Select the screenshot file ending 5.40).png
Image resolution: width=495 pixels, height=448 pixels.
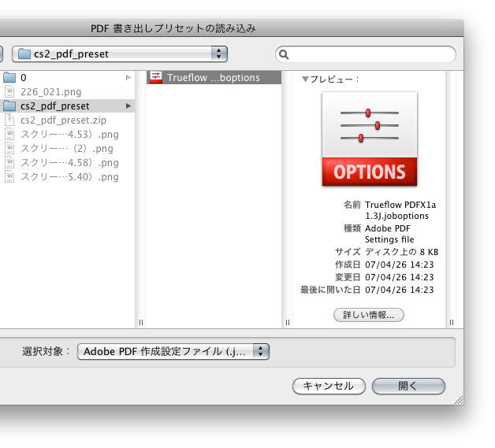68,177
